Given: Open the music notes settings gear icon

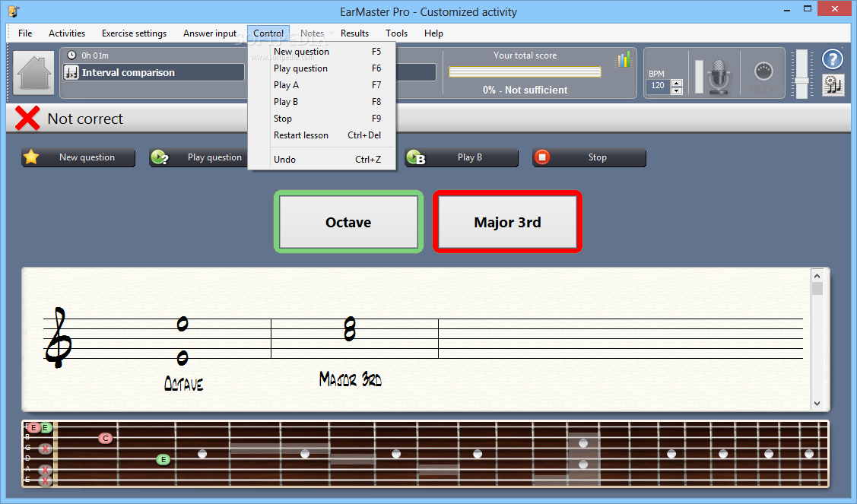Looking at the screenshot, I should click(833, 85).
